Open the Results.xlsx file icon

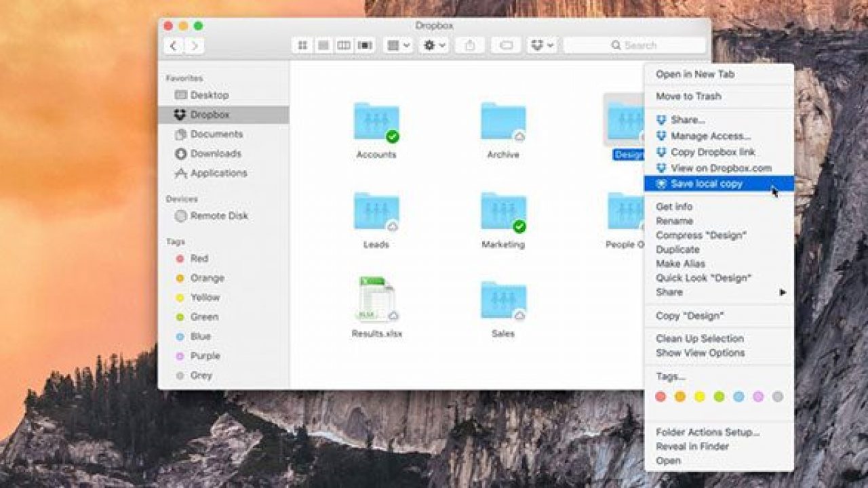[x=376, y=299]
